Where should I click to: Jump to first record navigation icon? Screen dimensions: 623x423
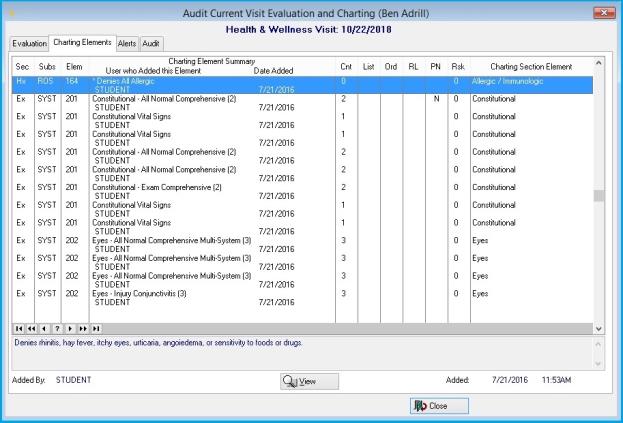[x=19, y=328]
